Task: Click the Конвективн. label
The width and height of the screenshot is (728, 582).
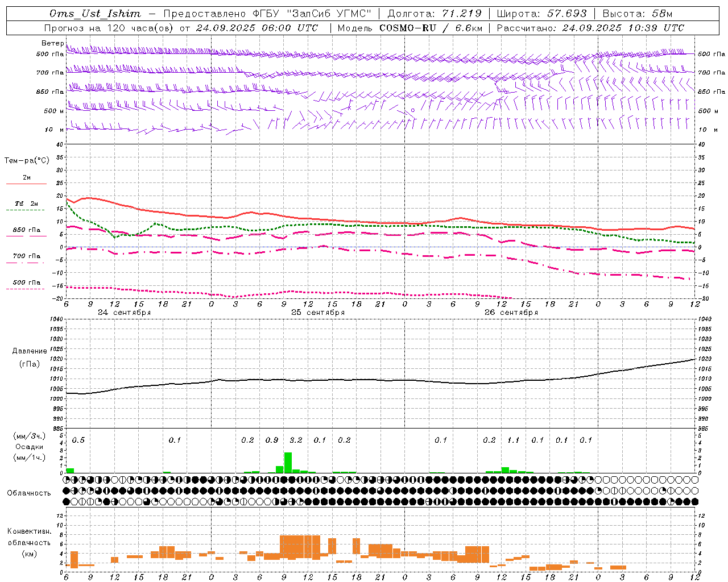Action: pos(29,531)
